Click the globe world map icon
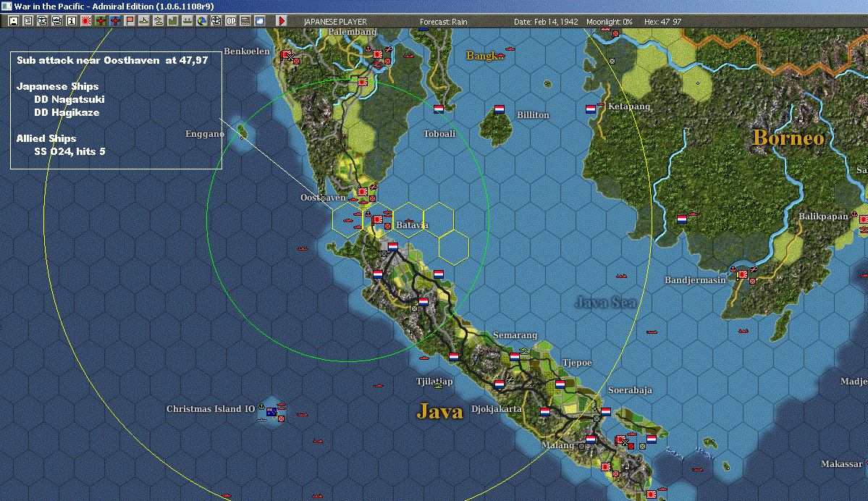 pyautogui.click(x=201, y=21)
